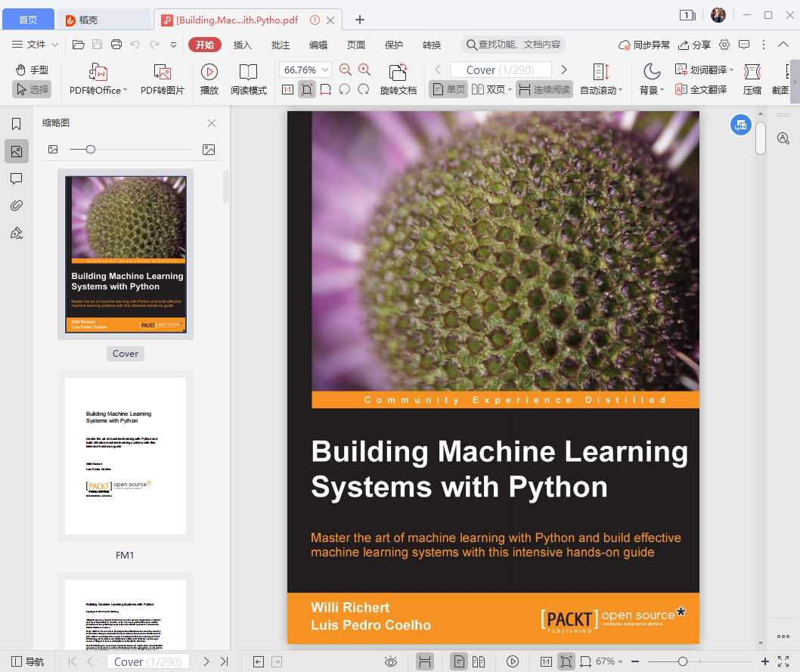
Task: Open 自动滚动 auto scroll dropdown
Action: point(601,79)
